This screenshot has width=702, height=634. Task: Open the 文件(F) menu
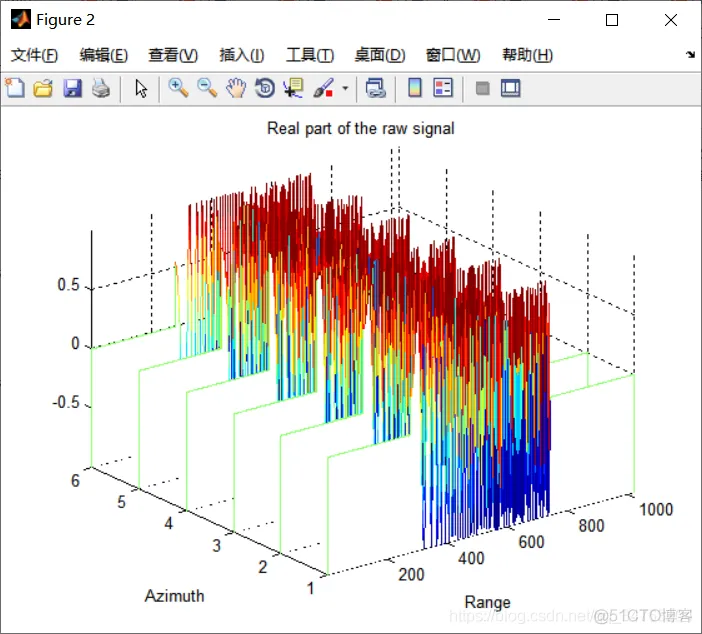(34, 55)
